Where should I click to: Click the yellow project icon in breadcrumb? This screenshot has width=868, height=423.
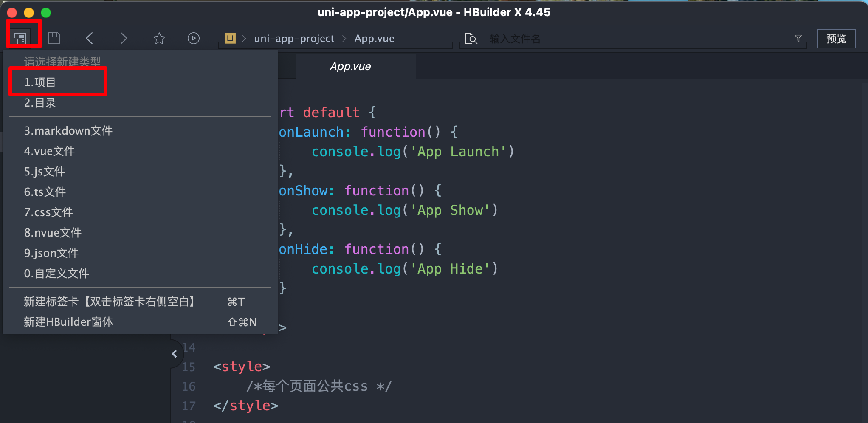pyautogui.click(x=230, y=38)
